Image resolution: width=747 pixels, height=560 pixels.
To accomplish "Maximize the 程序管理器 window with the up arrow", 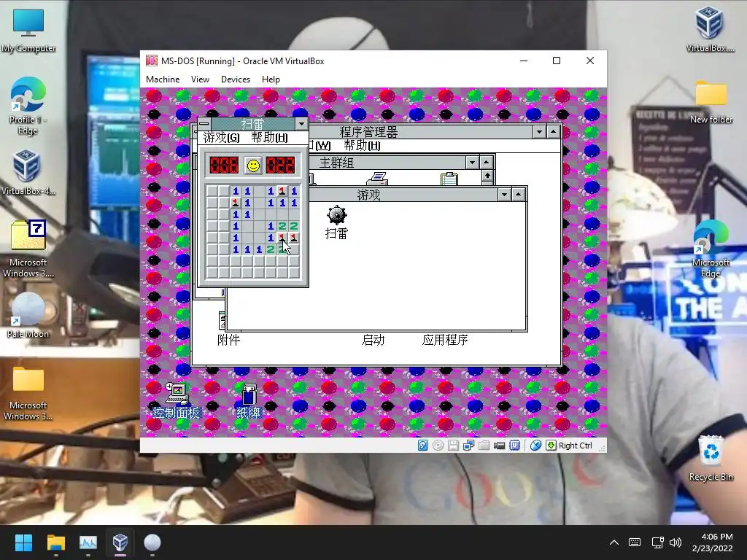I will click(553, 131).
